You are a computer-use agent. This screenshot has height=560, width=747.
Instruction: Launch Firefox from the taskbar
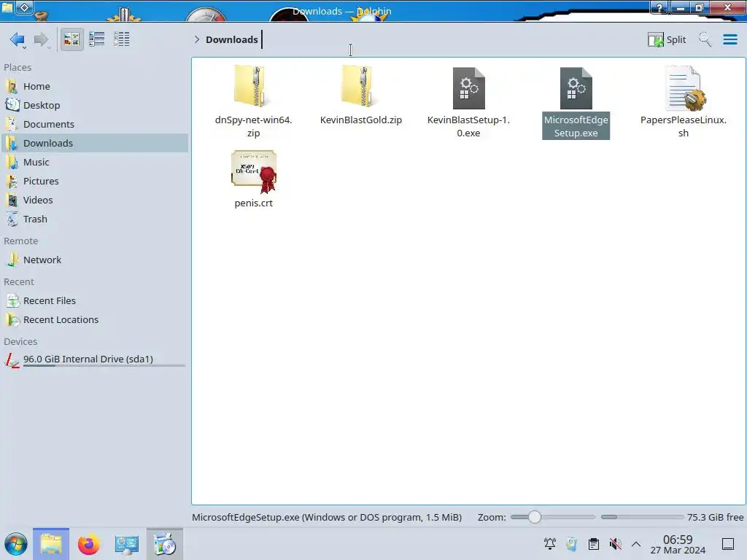(88, 544)
